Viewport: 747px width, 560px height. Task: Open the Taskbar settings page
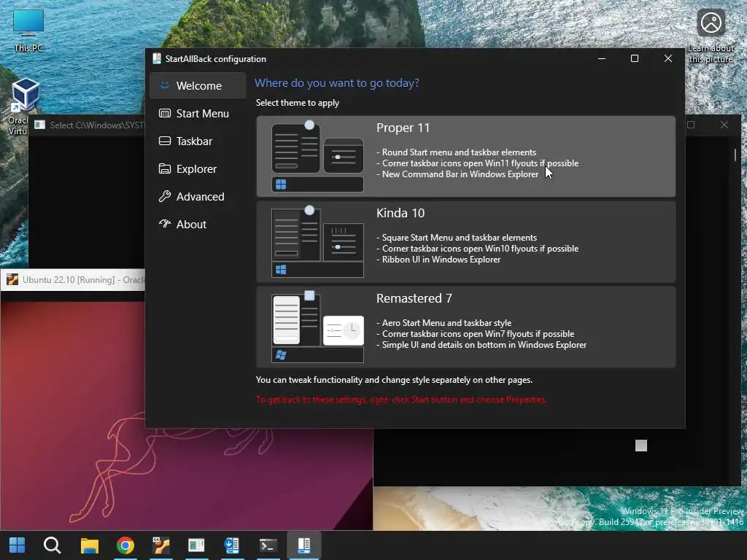click(198, 141)
